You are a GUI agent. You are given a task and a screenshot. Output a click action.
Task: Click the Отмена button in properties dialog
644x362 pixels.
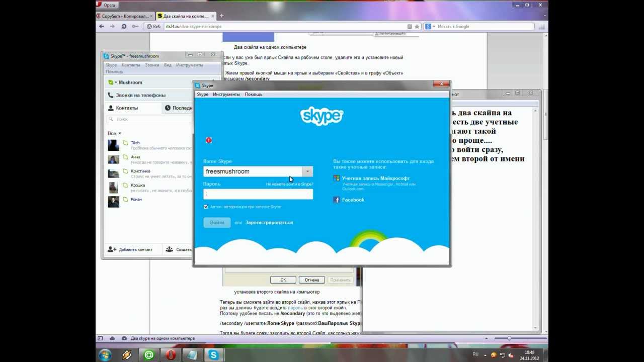[x=312, y=280]
